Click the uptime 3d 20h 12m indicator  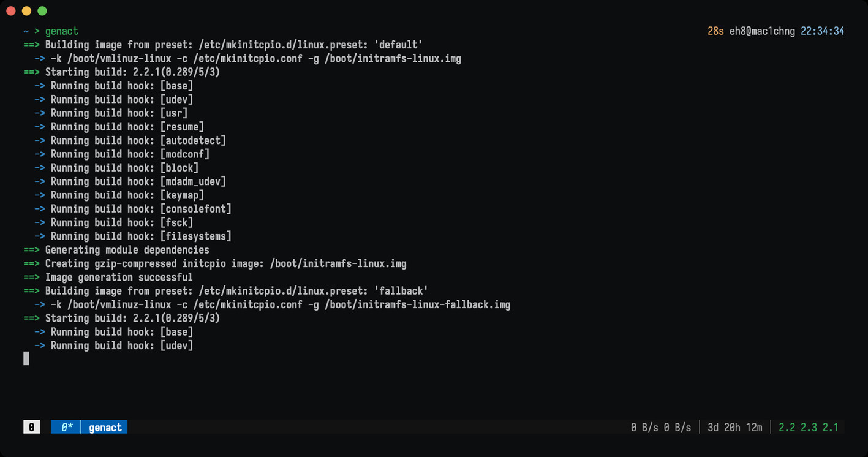734,427
